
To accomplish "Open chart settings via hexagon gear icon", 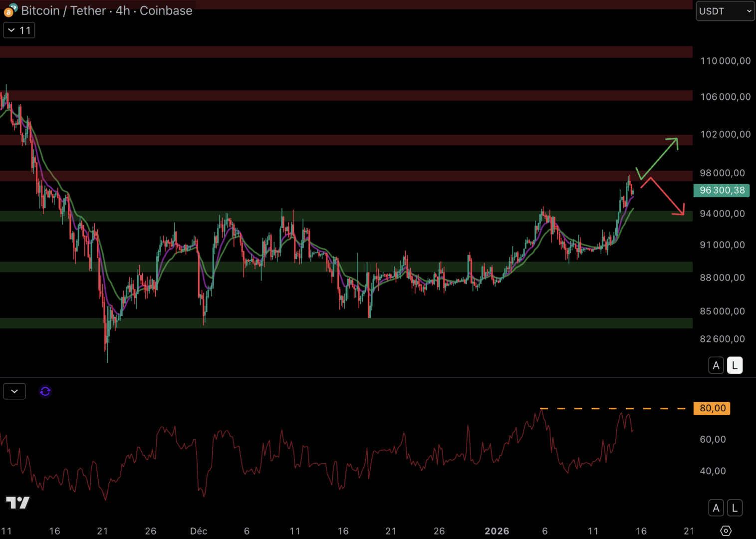I will point(726,531).
